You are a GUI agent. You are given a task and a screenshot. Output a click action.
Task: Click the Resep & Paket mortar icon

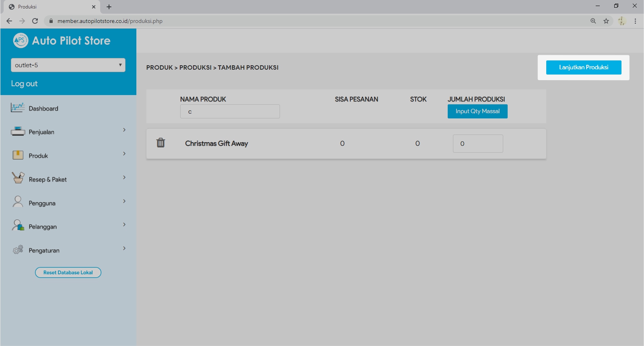click(18, 178)
